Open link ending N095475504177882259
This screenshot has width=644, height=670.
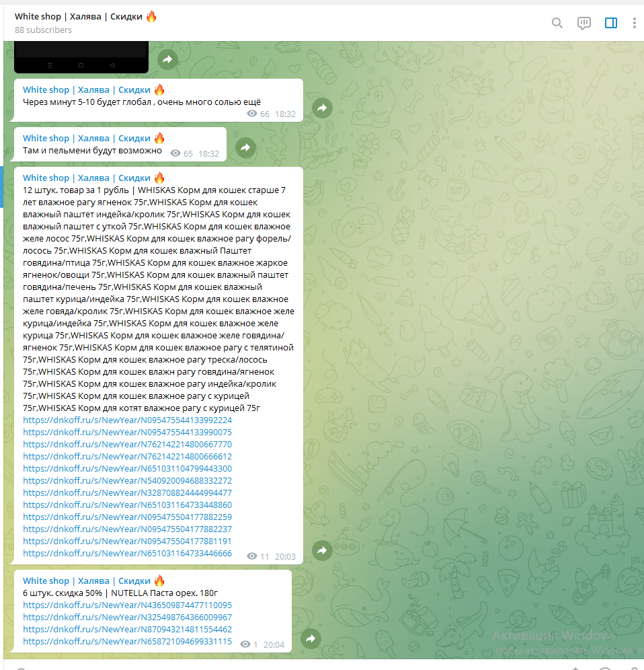tap(127, 517)
